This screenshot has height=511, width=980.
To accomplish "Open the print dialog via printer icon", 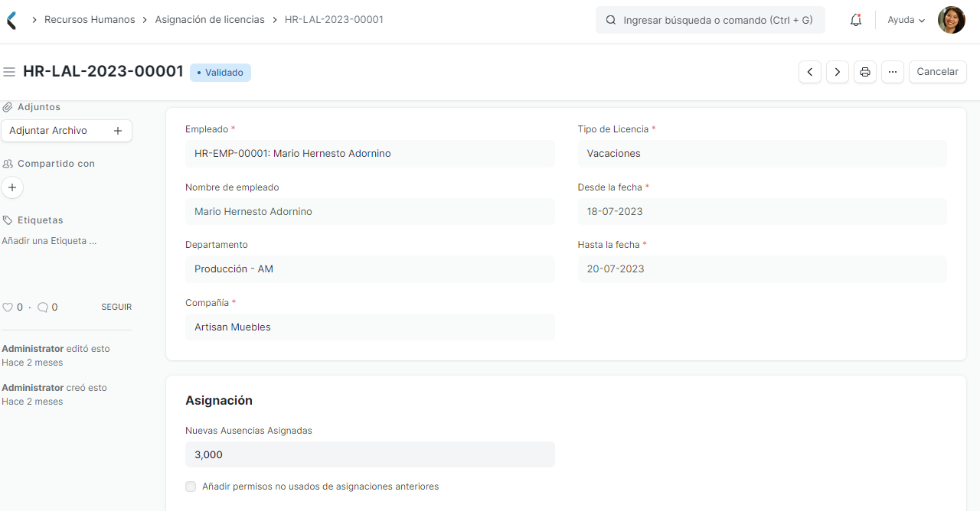I will pos(864,71).
